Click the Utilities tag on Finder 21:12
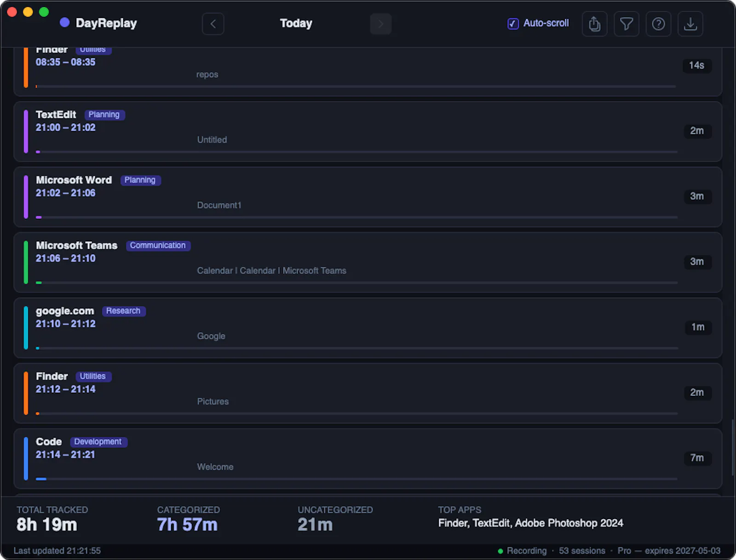This screenshot has height=560, width=736. [x=93, y=376]
